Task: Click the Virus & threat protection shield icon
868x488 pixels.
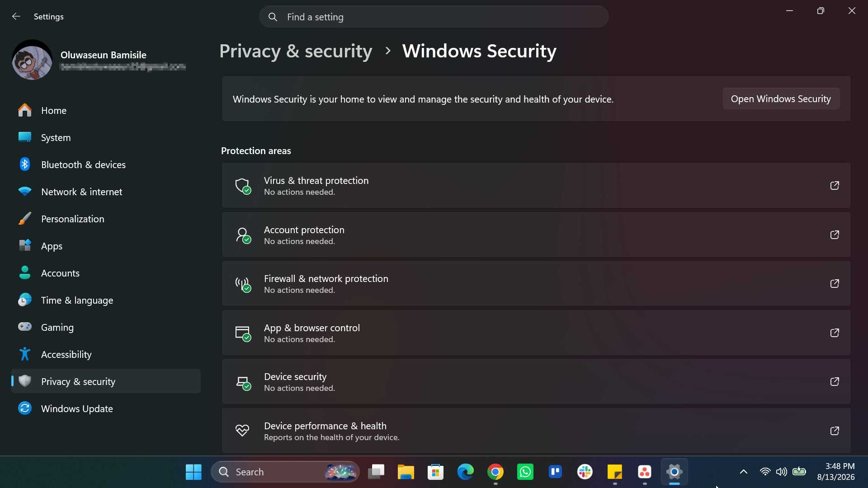Action: point(243,186)
